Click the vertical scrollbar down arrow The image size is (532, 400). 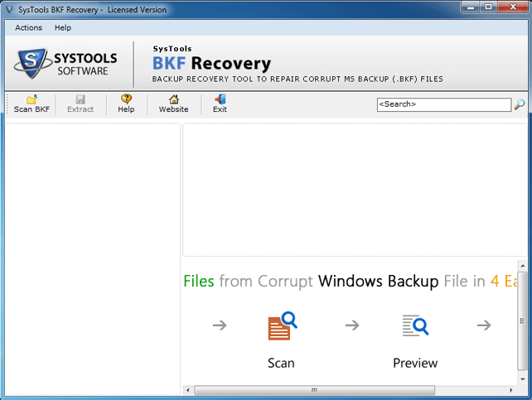(x=523, y=379)
